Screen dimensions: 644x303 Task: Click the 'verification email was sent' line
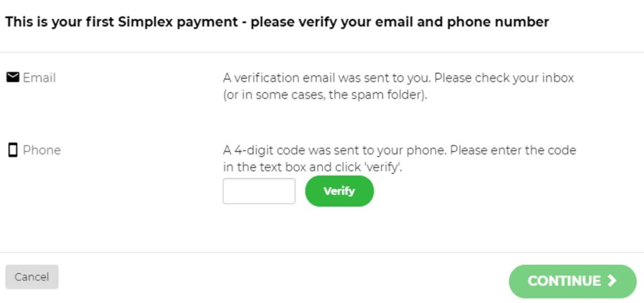[398, 77]
